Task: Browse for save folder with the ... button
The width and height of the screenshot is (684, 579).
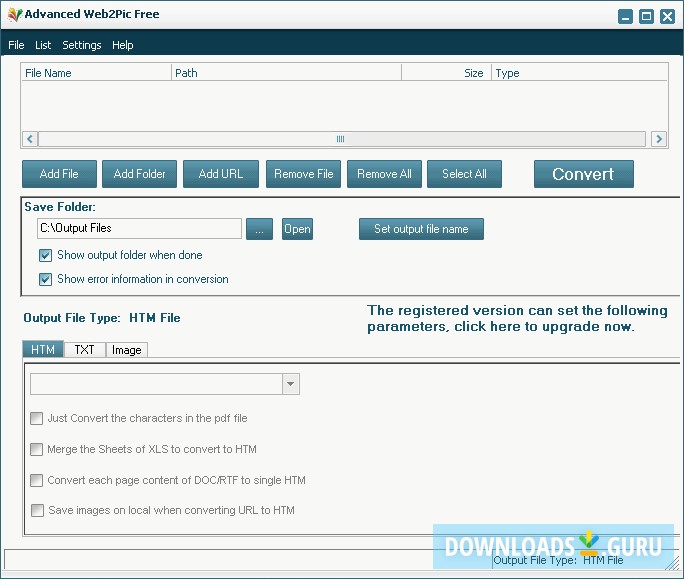Action: click(260, 229)
